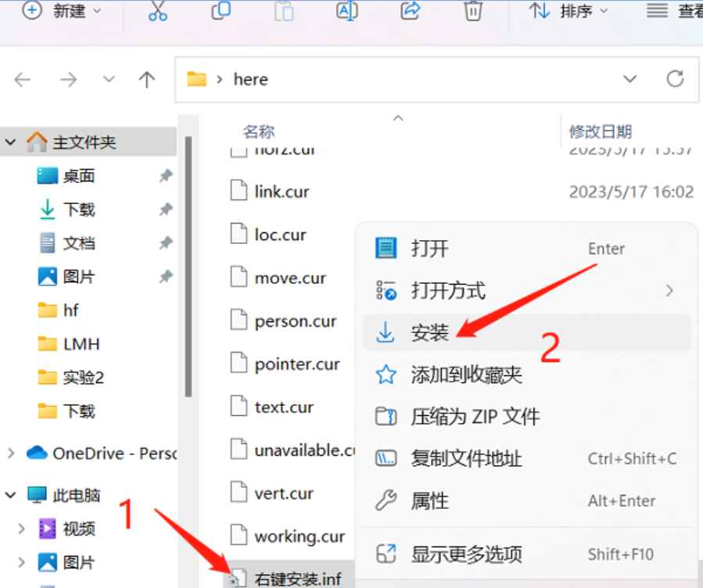Viewport: 703px width, 588px height.
Task: Navigate back with the Back arrow
Action: pyautogui.click(x=23, y=79)
